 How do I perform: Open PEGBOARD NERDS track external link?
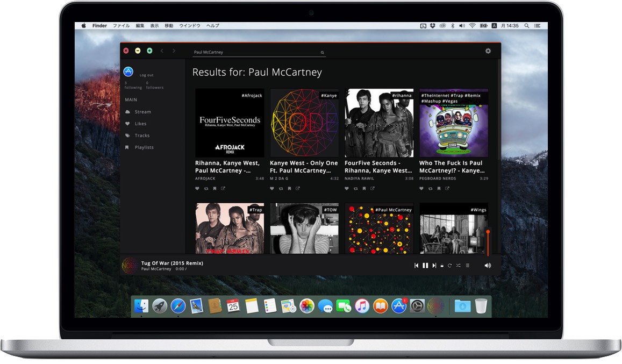point(447,189)
